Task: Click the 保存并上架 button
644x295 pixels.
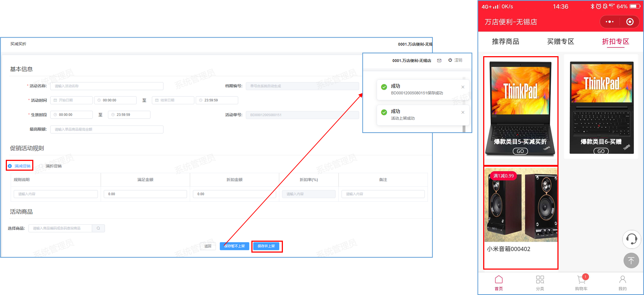Action: [x=266, y=246]
